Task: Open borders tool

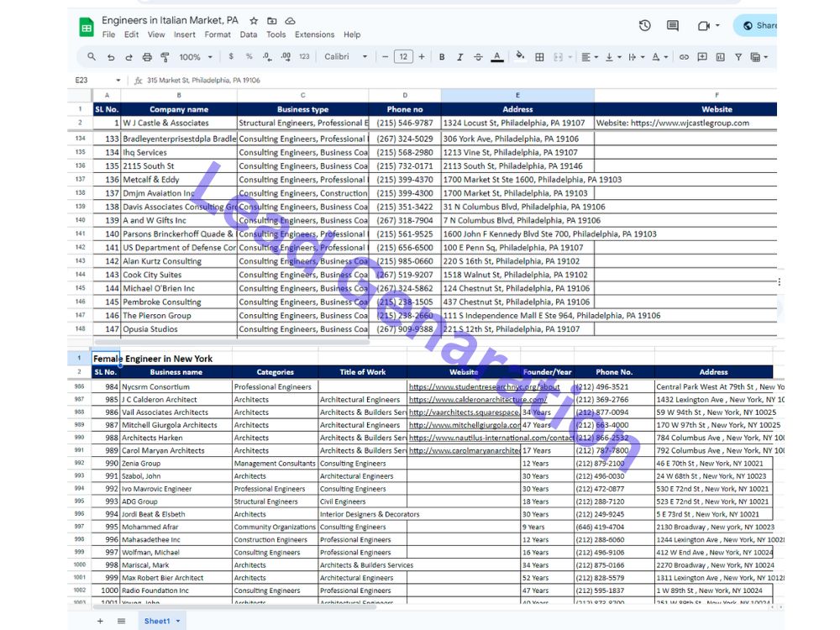Action: pyautogui.click(x=539, y=57)
